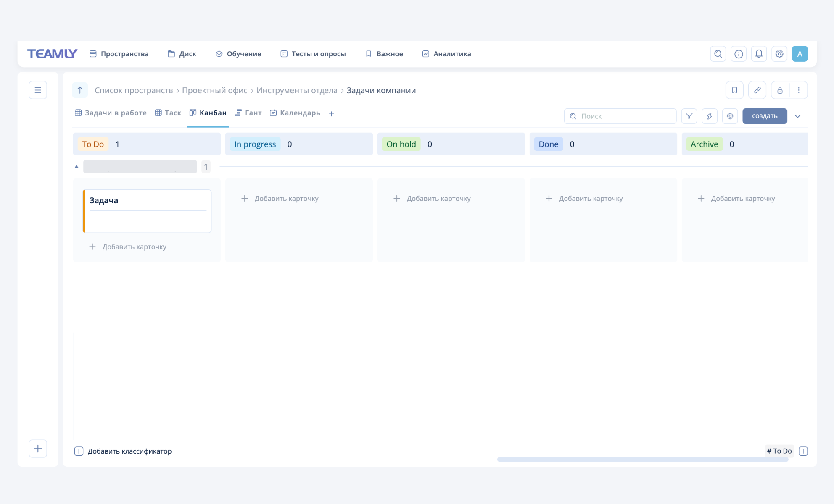Add a new view with the plus icon
The image size is (834, 504).
pyautogui.click(x=332, y=113)
